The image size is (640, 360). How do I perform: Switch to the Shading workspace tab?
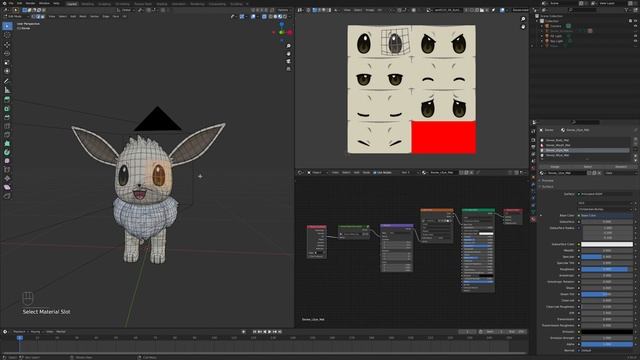click(162, 4)
